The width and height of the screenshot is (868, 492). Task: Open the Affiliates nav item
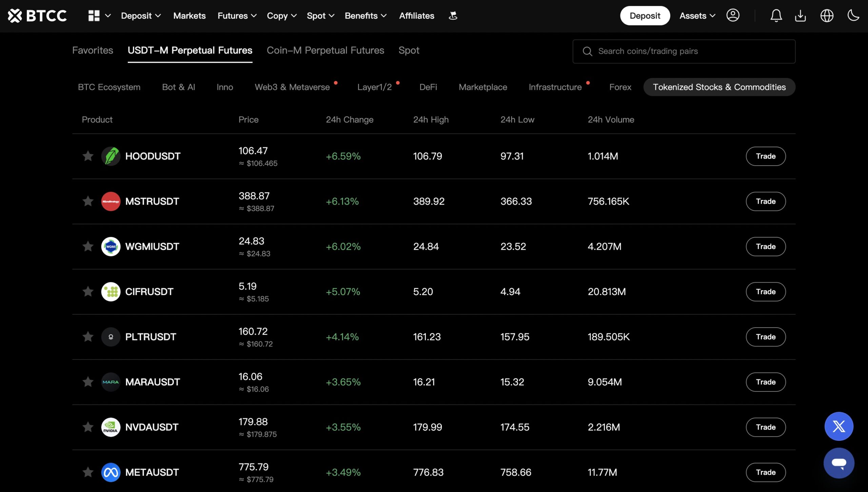(x=416, y=16)
